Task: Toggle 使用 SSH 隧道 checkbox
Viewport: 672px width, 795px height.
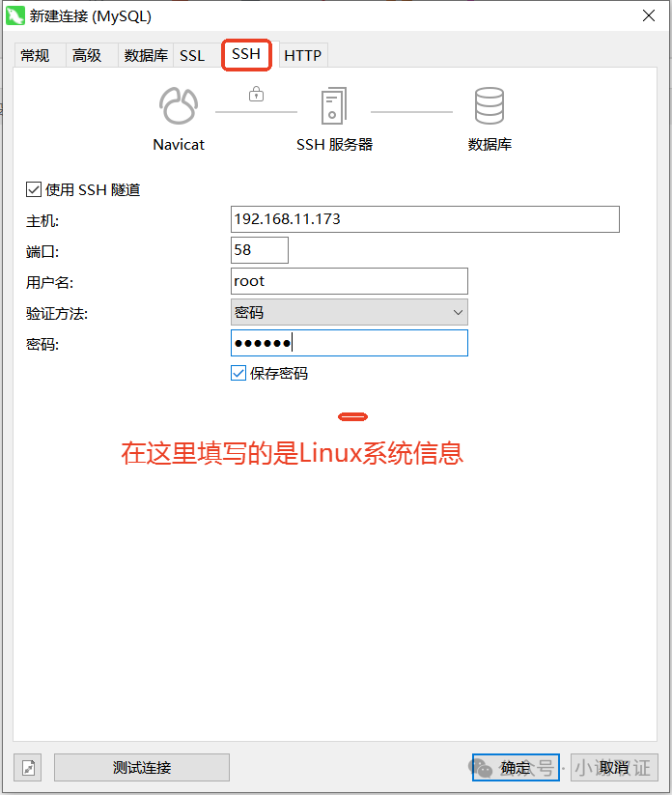Action: 34,189
